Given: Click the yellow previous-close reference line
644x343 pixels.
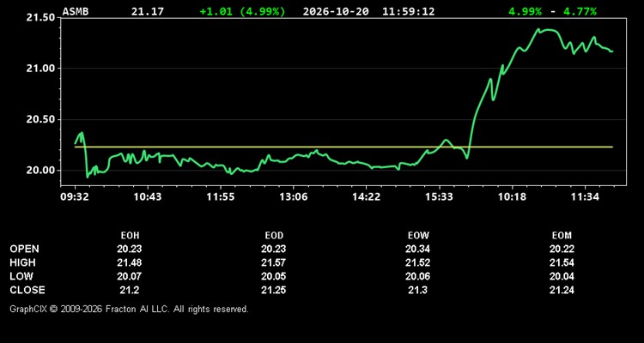Looking at the screenshot, I should pyautogui.click(x=343, y=147).
